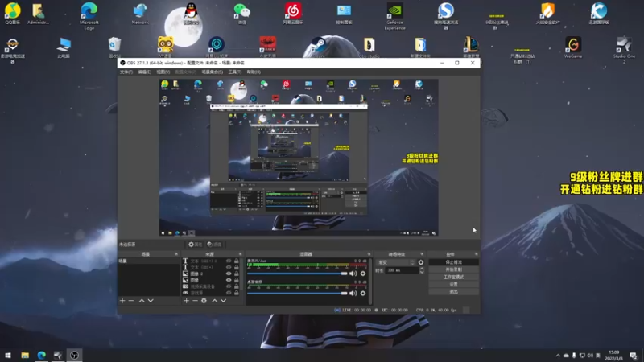Adjust the 桌面音频 volume slider
This screenshot has width=644, height=362.
(x=297, y=293)
